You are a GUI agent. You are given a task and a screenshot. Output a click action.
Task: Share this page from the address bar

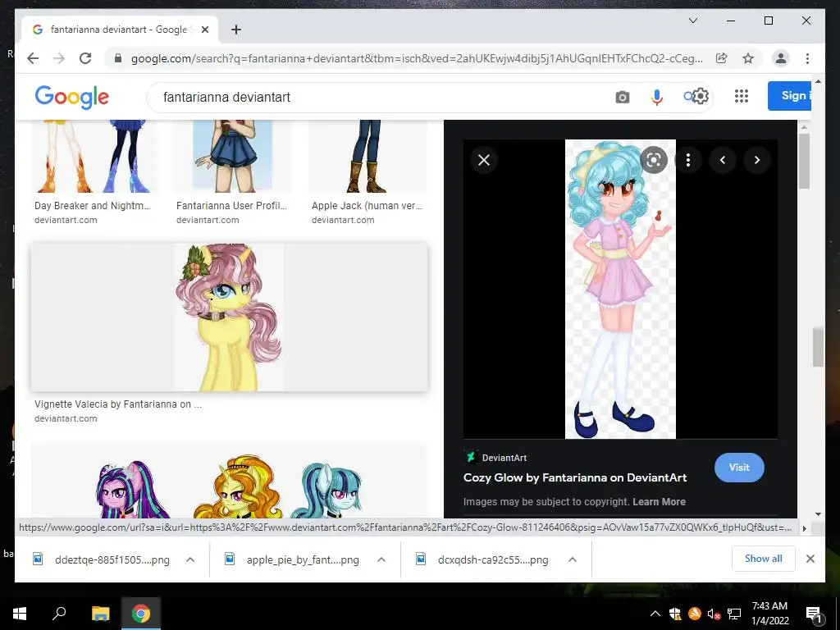[722, 58]
